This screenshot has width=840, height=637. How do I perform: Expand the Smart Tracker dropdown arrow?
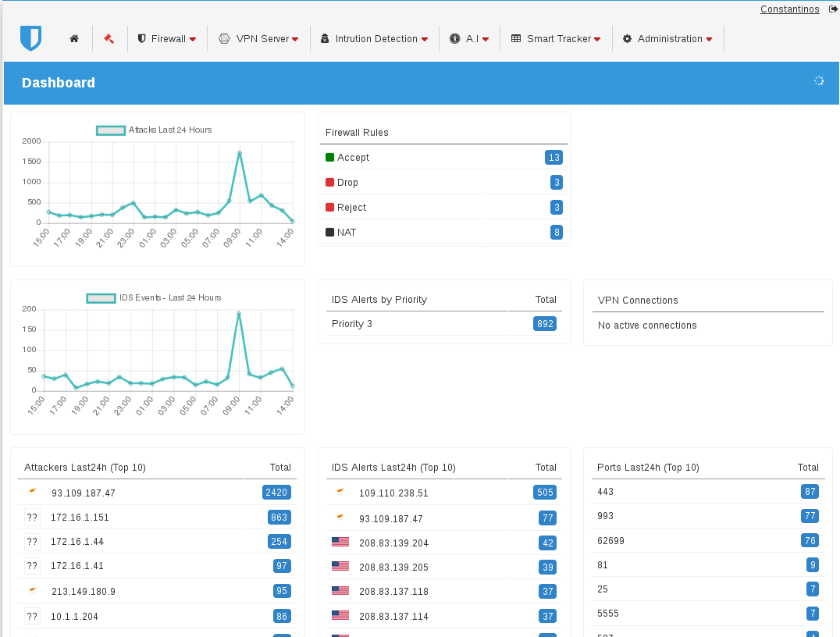point(597,39)
